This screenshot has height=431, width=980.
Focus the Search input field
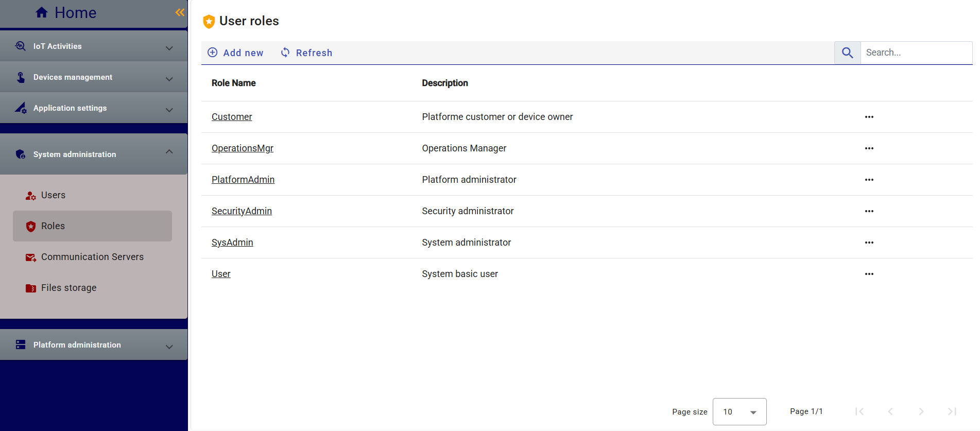pyautogui.click(x=916, y=53)
